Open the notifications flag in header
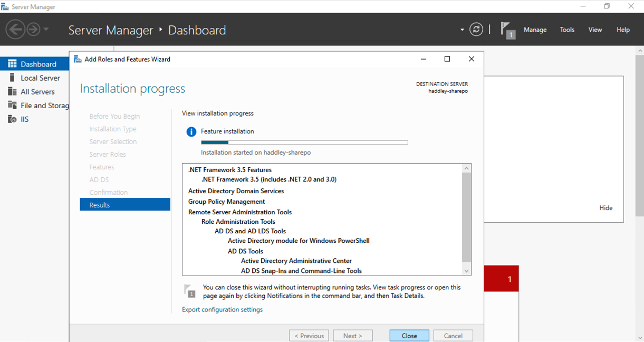The height and width of the screenshot is (342, 644). click(x=507, y=30)
